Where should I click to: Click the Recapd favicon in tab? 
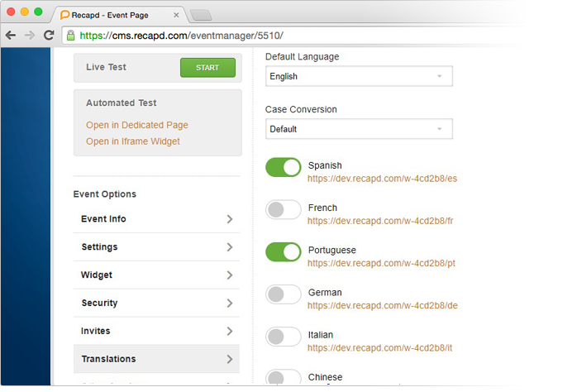pyautogui.click(x=64, y=15)
